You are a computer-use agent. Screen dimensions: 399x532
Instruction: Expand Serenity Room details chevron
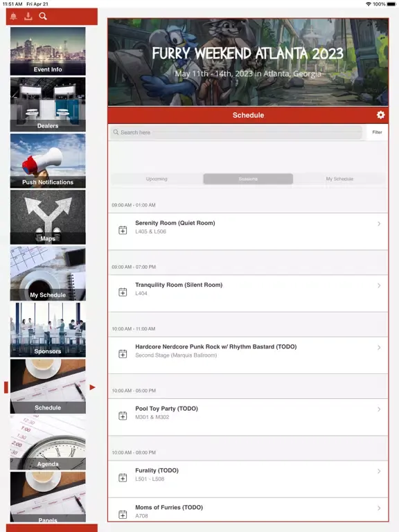379,224
